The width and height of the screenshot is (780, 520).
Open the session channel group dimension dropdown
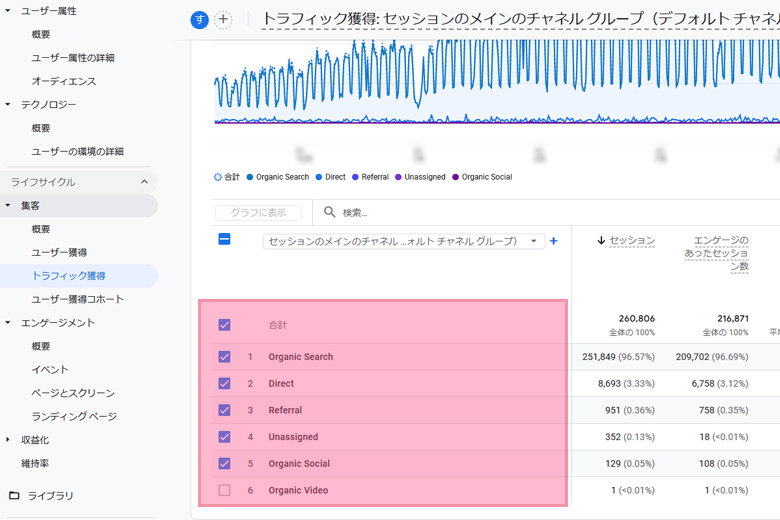[403, 241]
